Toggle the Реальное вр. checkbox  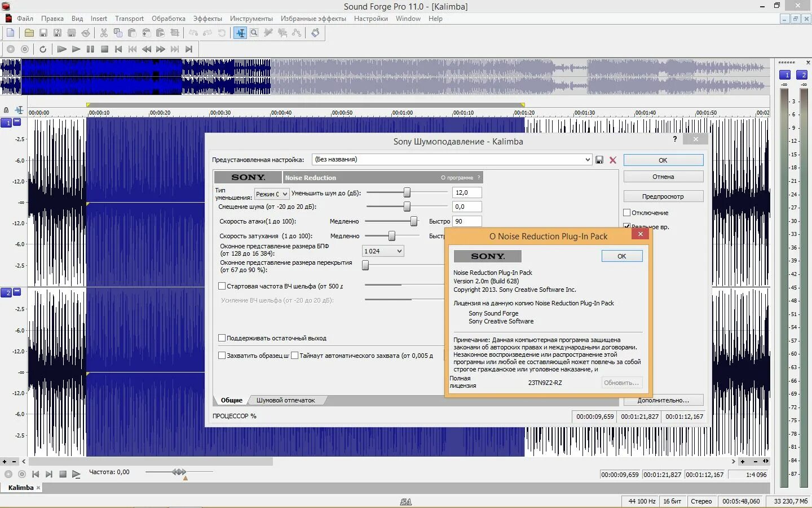[x=626, y=226]
